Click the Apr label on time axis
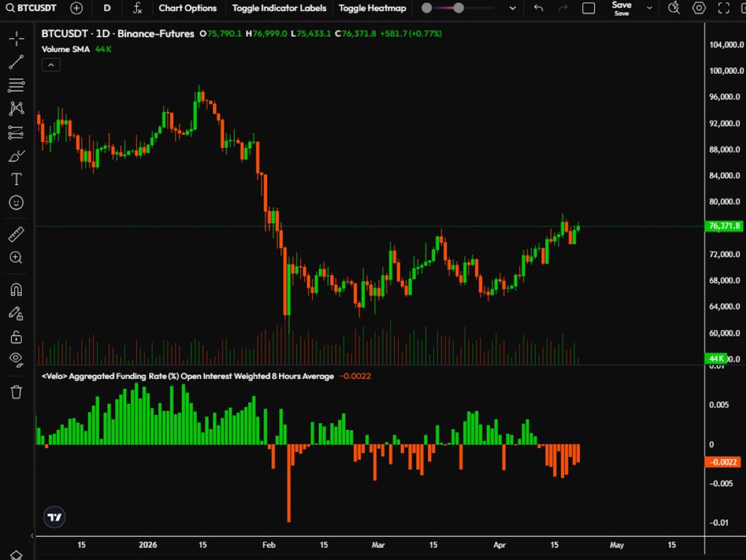746x560 pixels. coord(500,545)
